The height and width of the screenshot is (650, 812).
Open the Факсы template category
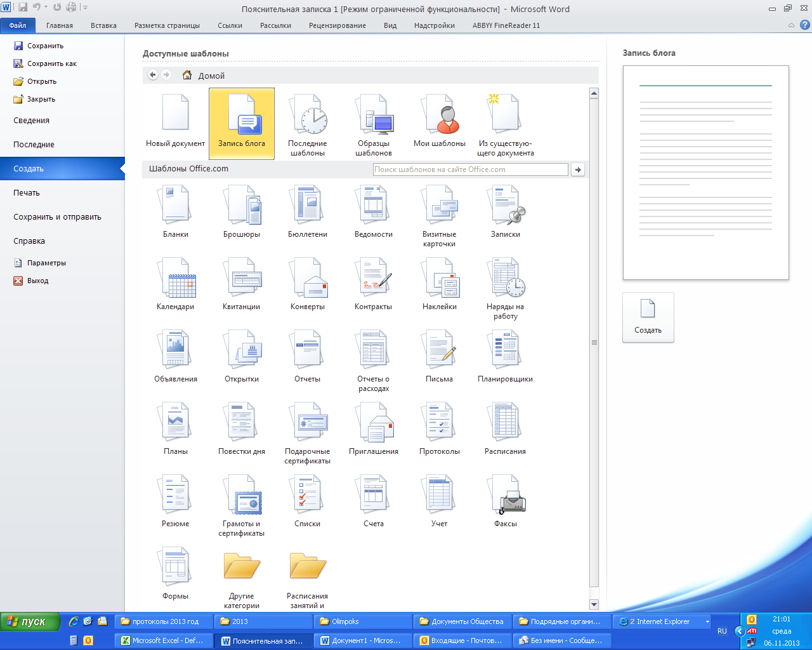coord(506,496)
